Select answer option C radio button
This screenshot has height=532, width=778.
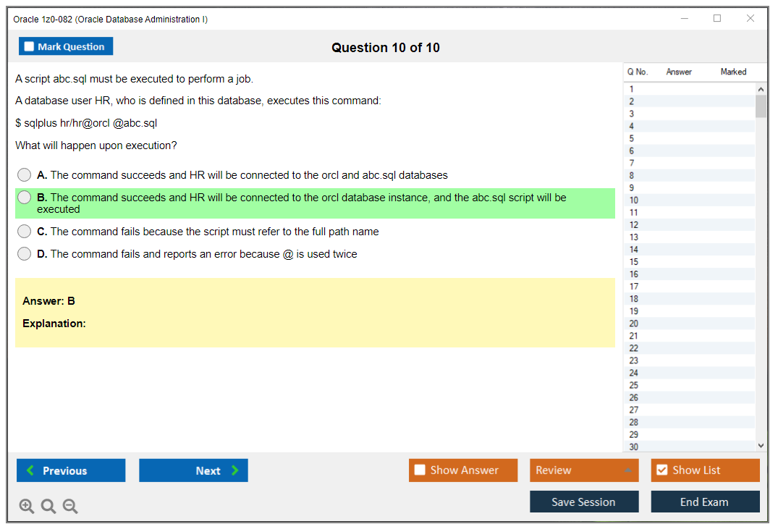tap(24, 231)
